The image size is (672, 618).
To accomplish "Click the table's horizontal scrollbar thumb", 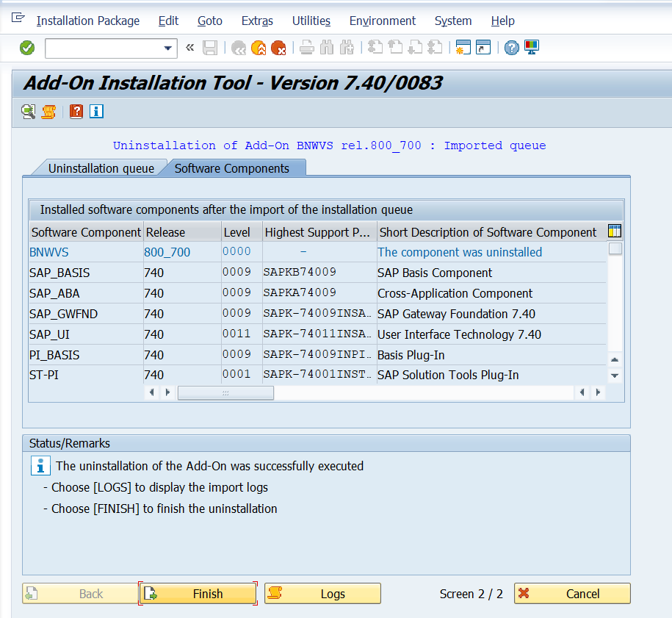I will click(x=225, y=393).
